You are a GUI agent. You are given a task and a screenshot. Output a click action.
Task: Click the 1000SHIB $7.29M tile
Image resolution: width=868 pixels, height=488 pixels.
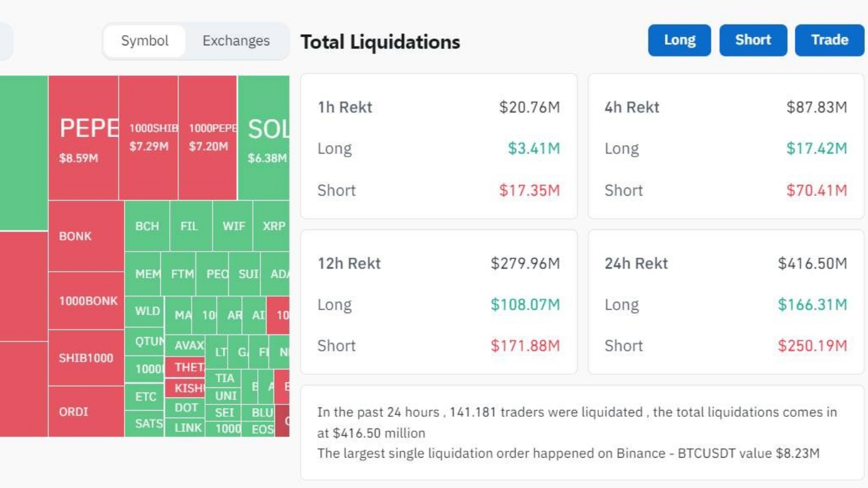[148, 138]
